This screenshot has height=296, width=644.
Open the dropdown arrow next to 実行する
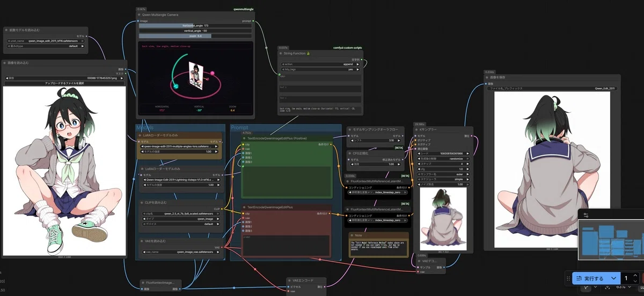pos(613,278)
